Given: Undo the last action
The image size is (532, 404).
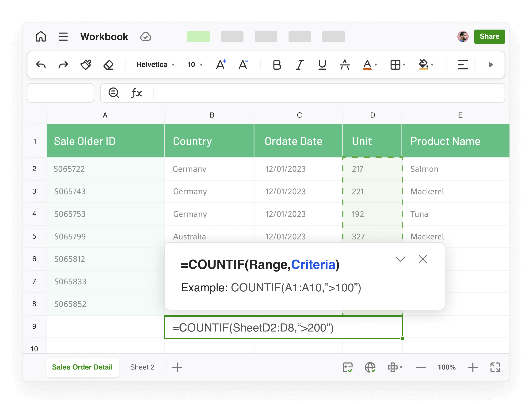Looking at the screenshot, I should (41, 65).
